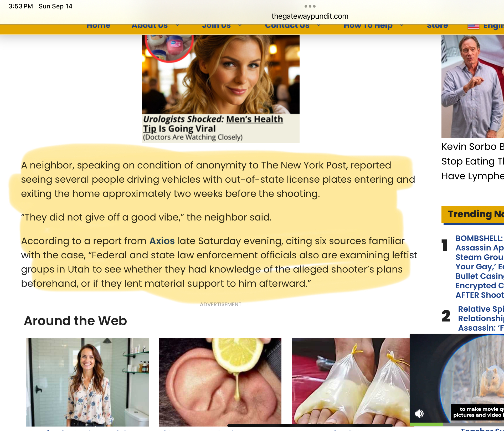Expand the Contact Us dropdown chevron
The height and width of the screenshot is (431, 504).
coord(319,25)
